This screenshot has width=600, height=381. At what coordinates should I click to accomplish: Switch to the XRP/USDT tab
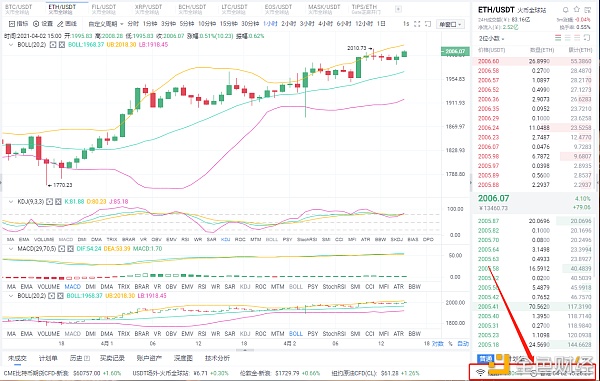(x=148, y=9)
